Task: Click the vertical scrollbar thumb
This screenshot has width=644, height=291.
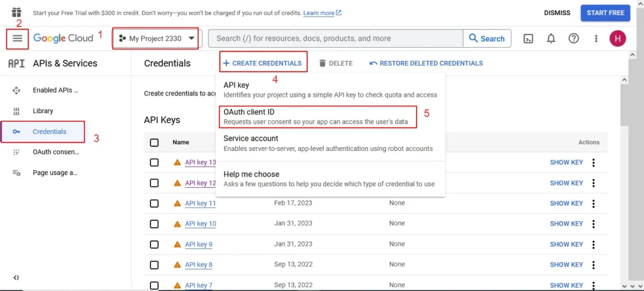Action: tap(625, 105)
